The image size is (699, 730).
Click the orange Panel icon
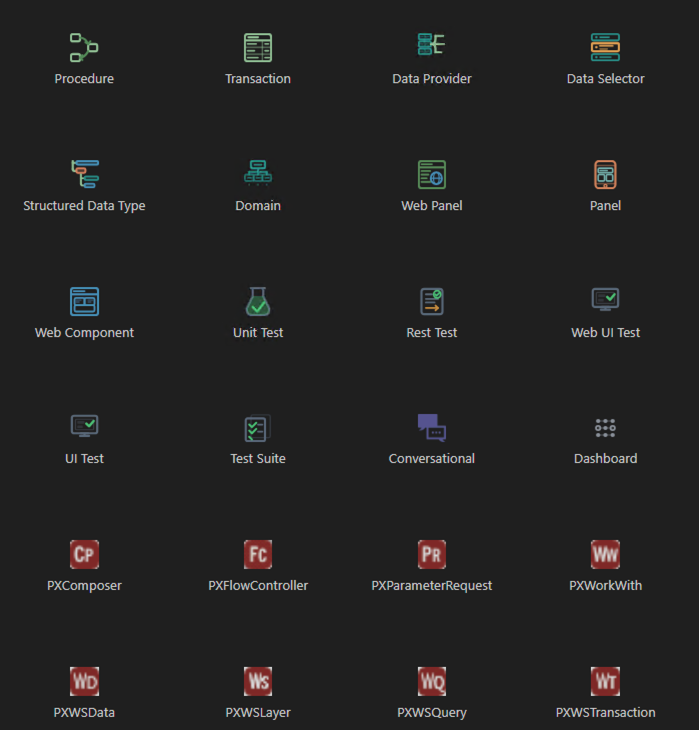(x=605, y=175)
